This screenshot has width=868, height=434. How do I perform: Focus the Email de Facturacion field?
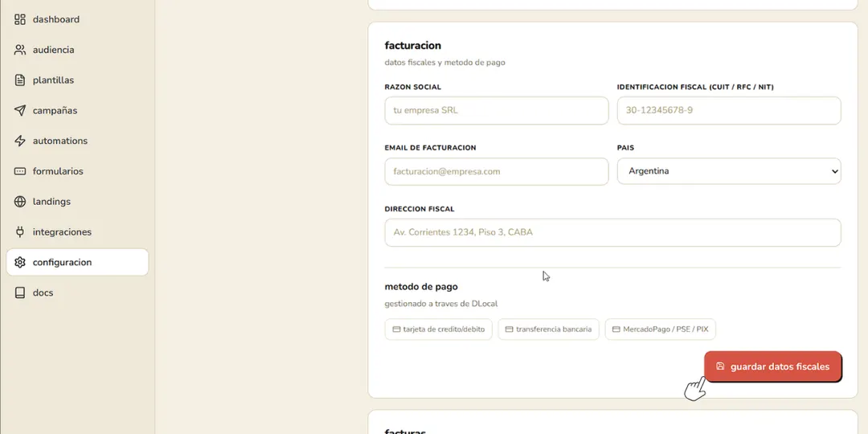(497, 172)
